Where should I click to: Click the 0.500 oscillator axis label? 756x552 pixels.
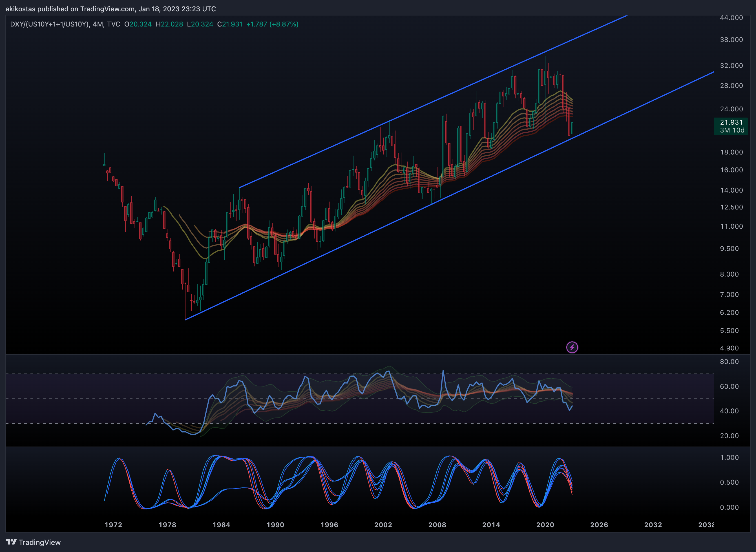pos(729,482)
